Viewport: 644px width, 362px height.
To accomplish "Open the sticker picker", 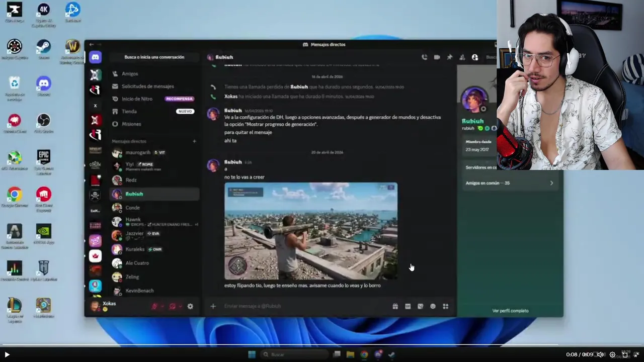I will (x=421, y=306).
